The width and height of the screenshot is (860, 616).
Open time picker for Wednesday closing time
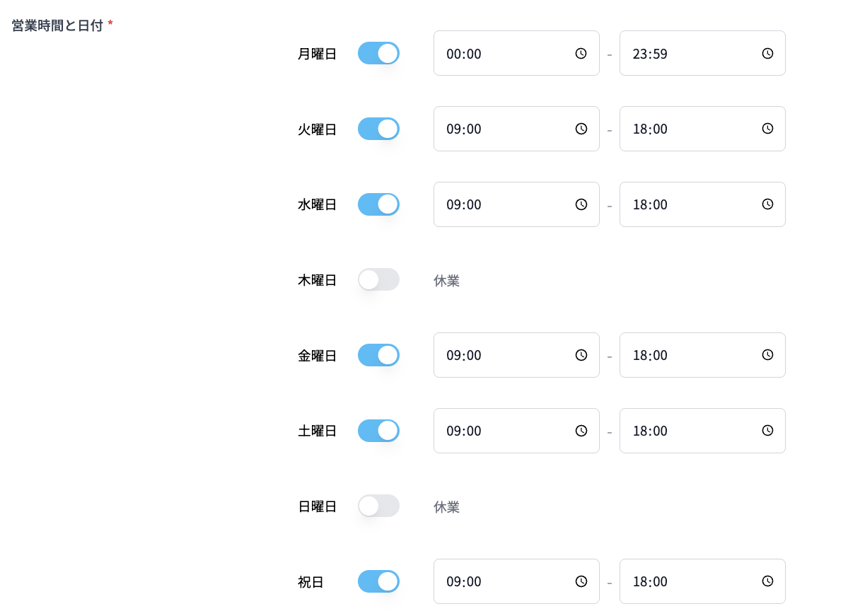[x=767, y=204]
